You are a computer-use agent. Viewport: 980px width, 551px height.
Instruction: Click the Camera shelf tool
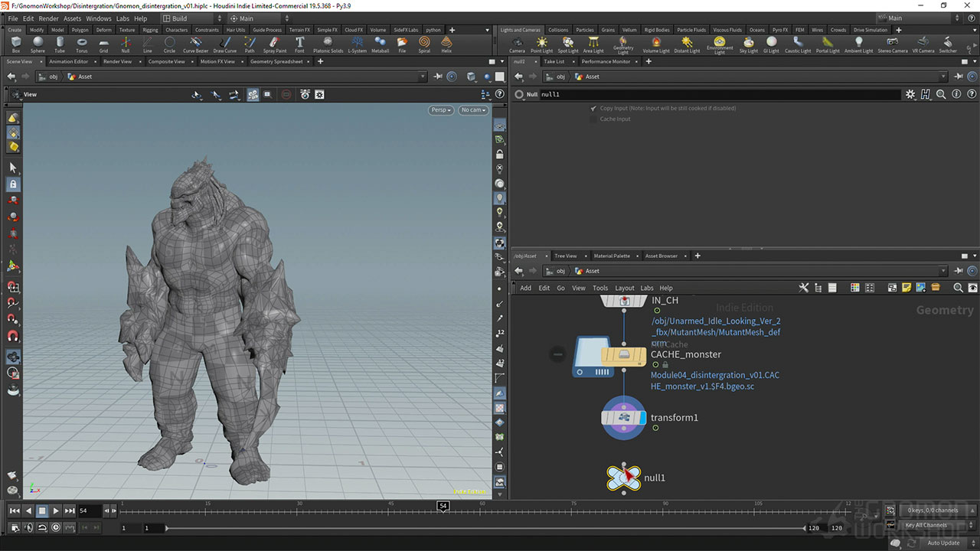(x=517, y=44)
